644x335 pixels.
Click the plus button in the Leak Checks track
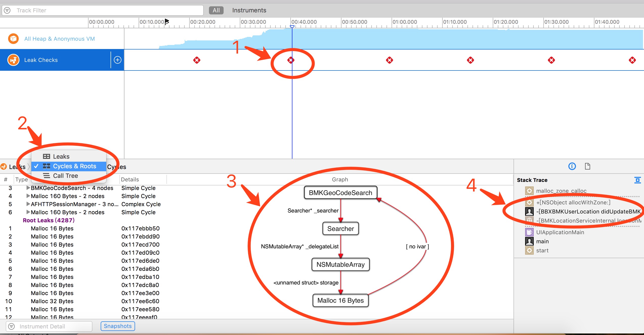(117, 60)
